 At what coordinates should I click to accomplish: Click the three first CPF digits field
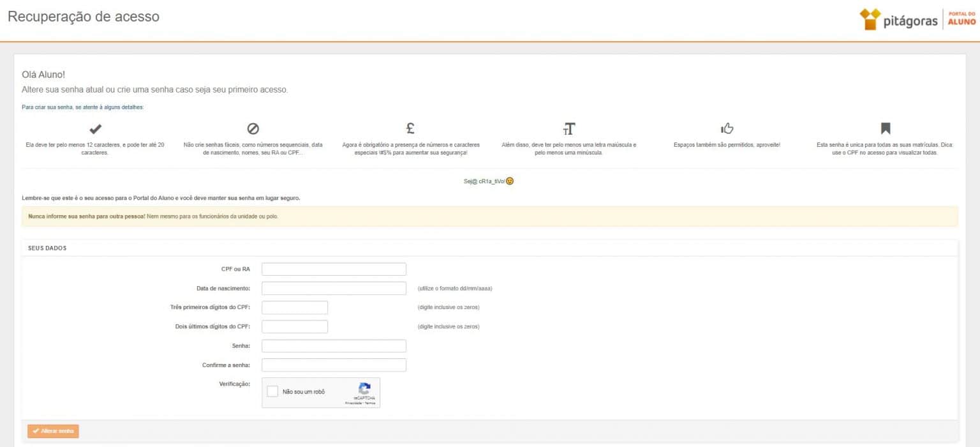coord(294,307)
